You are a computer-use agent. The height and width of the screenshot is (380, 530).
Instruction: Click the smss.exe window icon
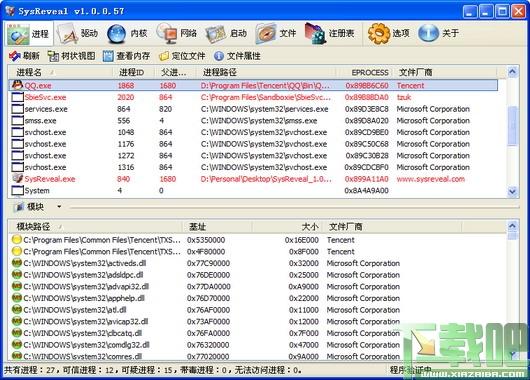pyautogui.click(x=17, y=120)
